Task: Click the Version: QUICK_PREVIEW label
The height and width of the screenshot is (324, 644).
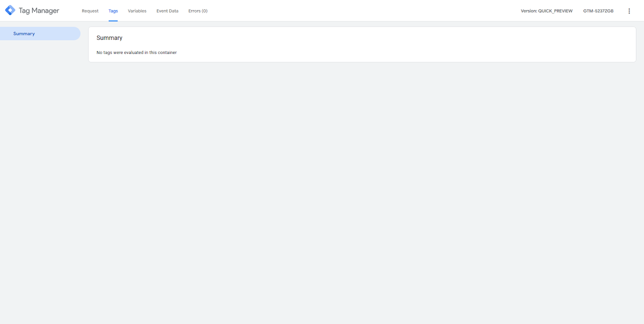Action: pos(547,11)
